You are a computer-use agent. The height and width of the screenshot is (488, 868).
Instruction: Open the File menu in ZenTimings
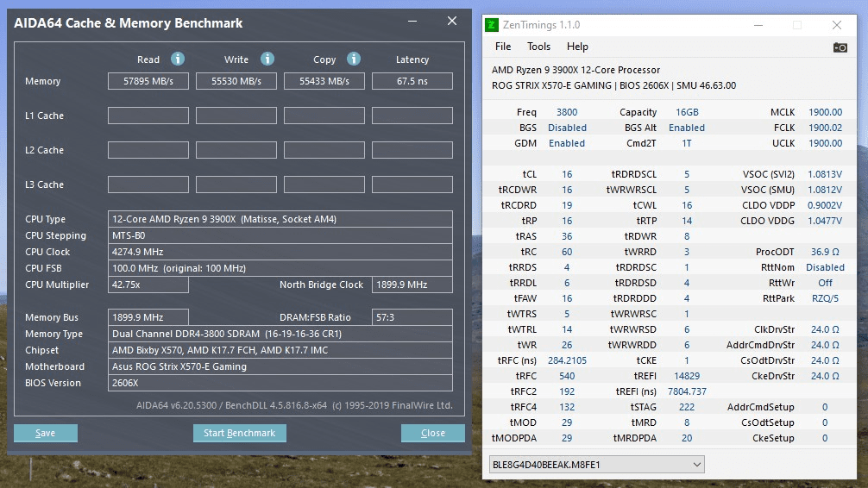(x=503, y=47)
